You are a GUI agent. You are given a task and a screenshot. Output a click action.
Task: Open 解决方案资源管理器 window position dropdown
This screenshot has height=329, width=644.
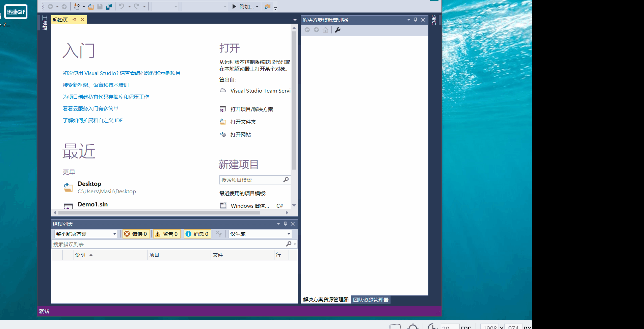pos(409,20)
